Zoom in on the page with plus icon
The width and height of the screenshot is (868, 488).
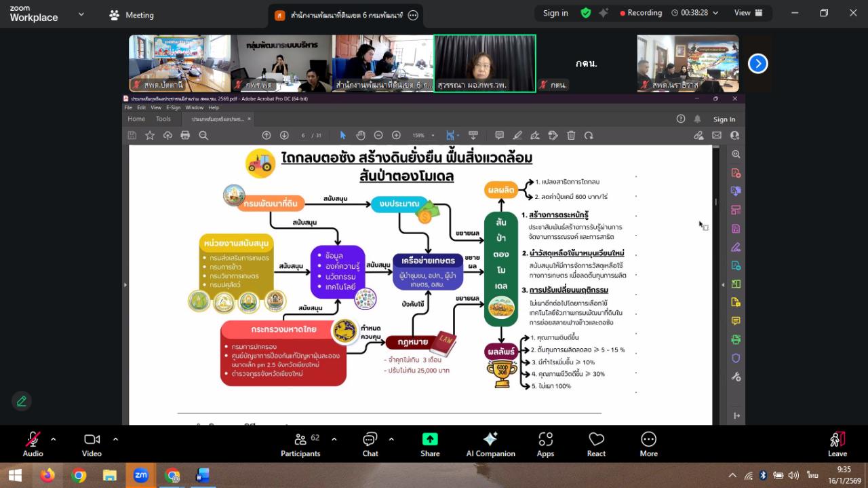point(397,135)
